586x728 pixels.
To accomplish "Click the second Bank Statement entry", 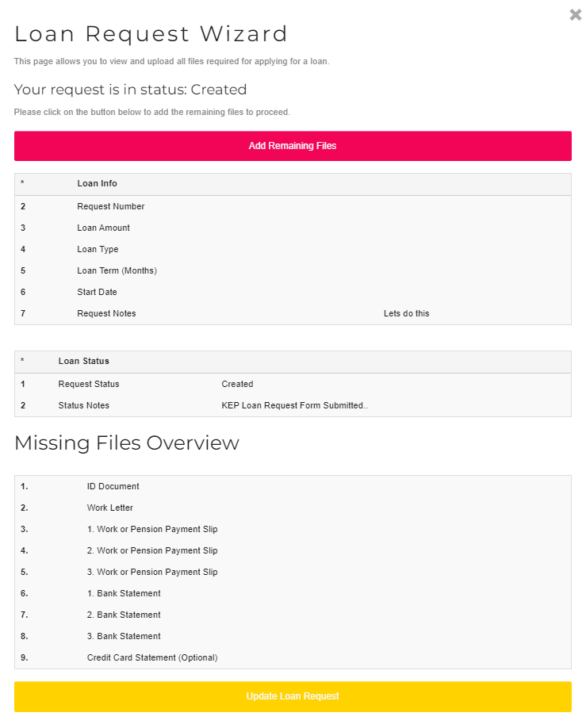I will click(x=124, y=615).
